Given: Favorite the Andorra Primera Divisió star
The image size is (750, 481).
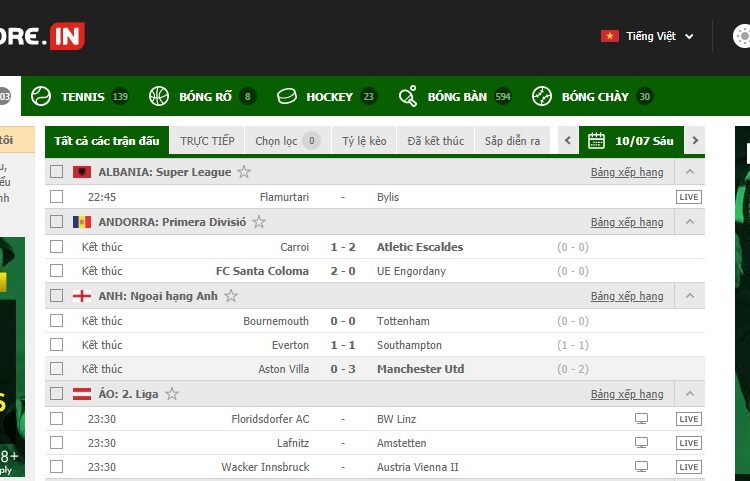Looking at the screenshot, I should tap(259, 222).
